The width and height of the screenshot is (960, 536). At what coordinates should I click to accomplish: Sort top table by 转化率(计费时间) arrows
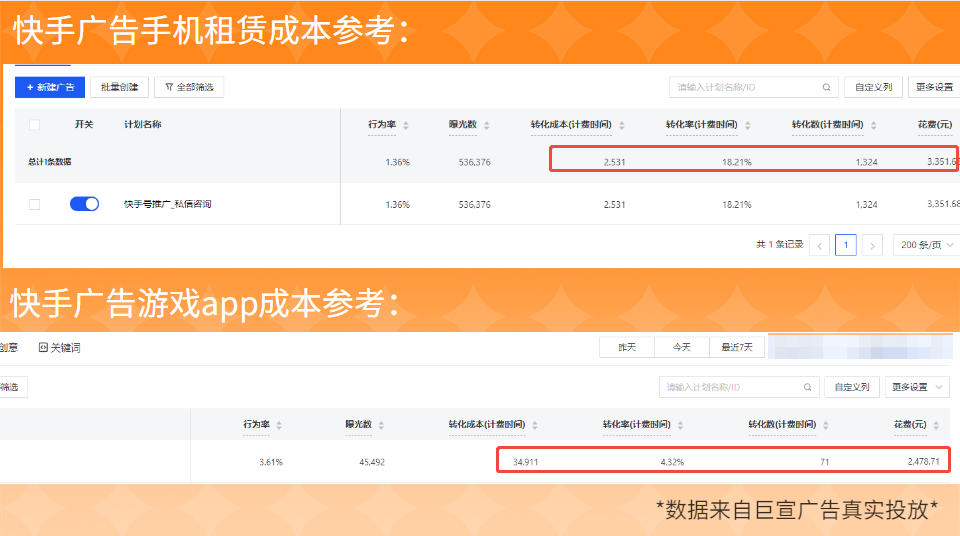pyautogui.click(x=747, y=125)
